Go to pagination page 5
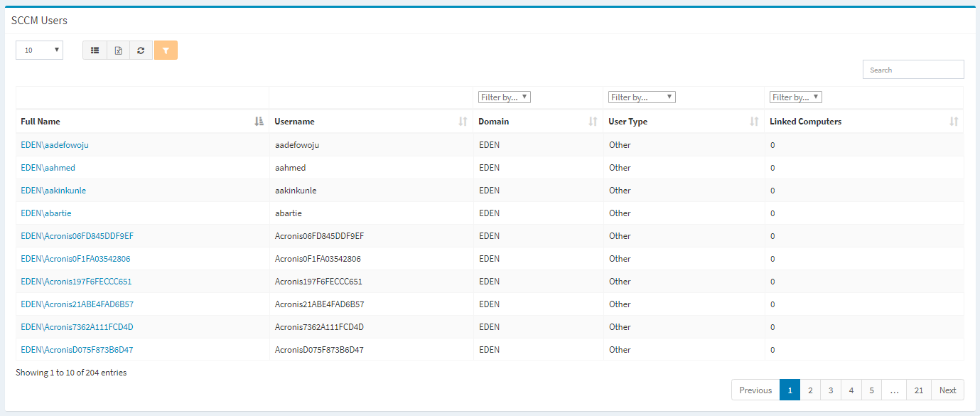 [x=872, y=390]
